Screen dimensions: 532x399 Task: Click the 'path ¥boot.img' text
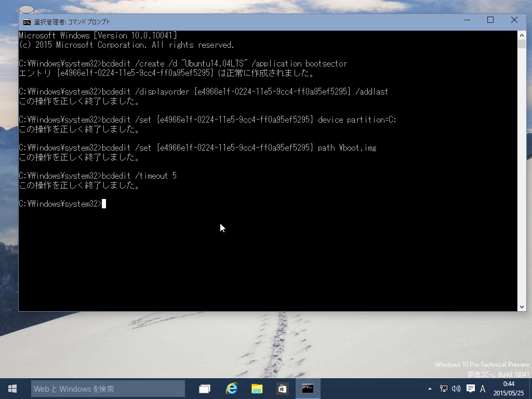347,148
